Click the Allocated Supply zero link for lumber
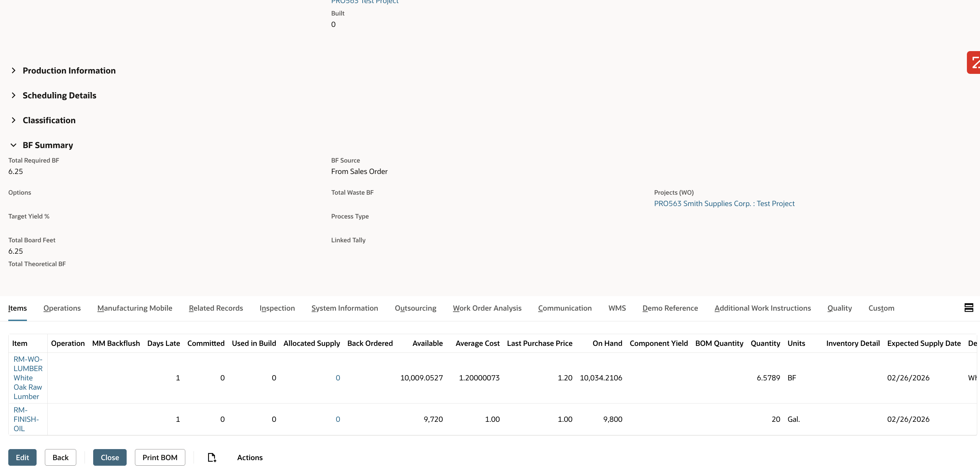 [338, 377]
